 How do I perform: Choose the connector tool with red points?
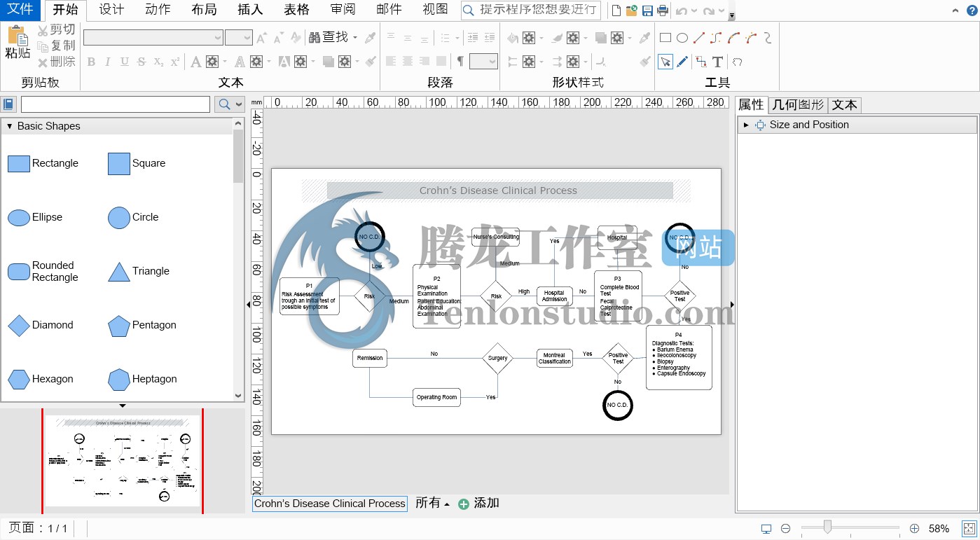click(x=701, y=62)
